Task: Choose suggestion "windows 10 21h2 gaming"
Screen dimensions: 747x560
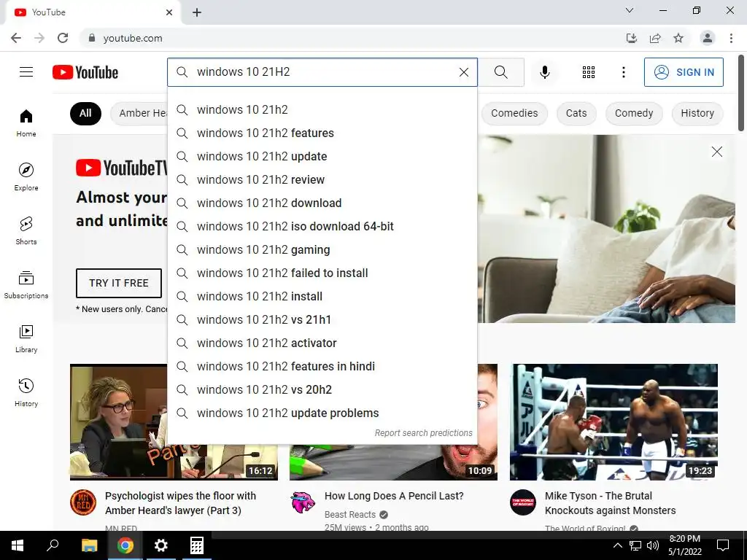Action: click(x=322, y=249)
